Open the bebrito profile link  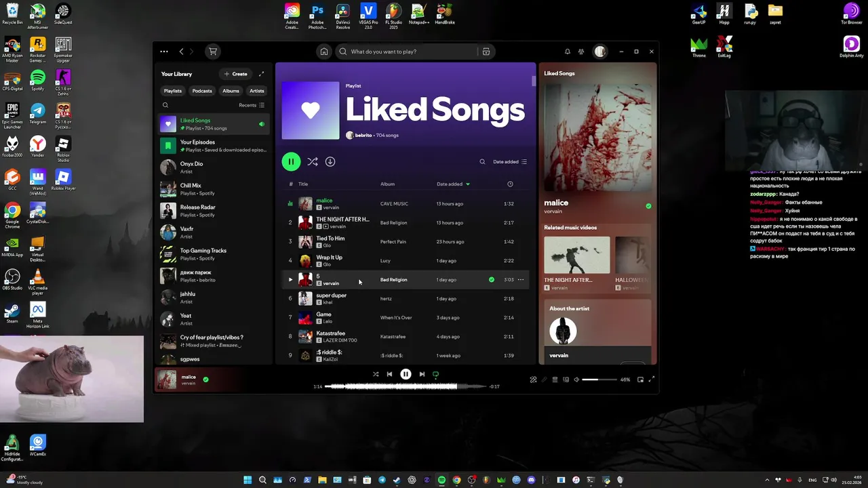pos(363,136)
